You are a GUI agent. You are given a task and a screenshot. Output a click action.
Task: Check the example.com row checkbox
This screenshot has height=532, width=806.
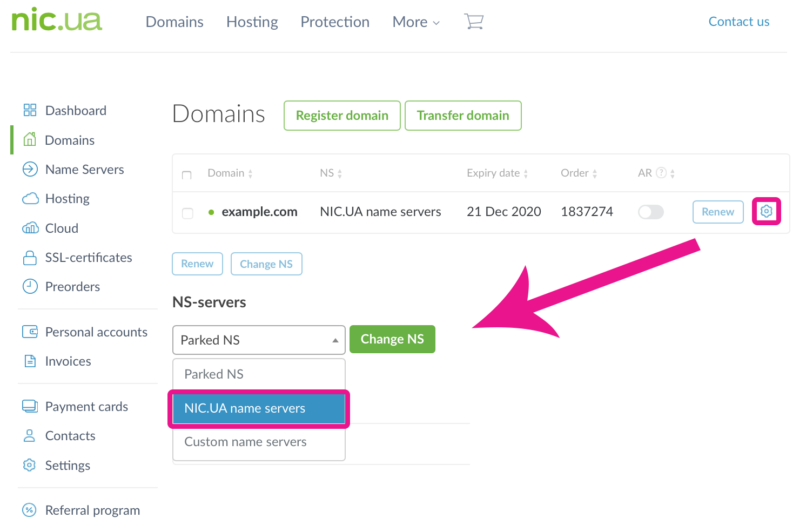tap(187, 213)
